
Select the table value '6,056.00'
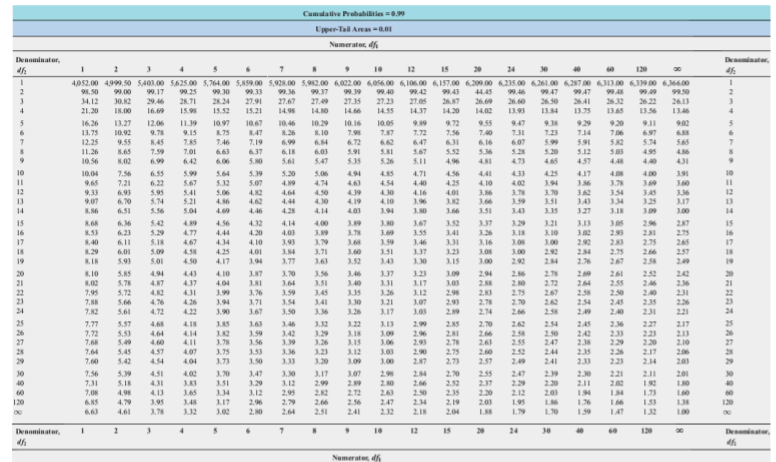tap(380, 83)
